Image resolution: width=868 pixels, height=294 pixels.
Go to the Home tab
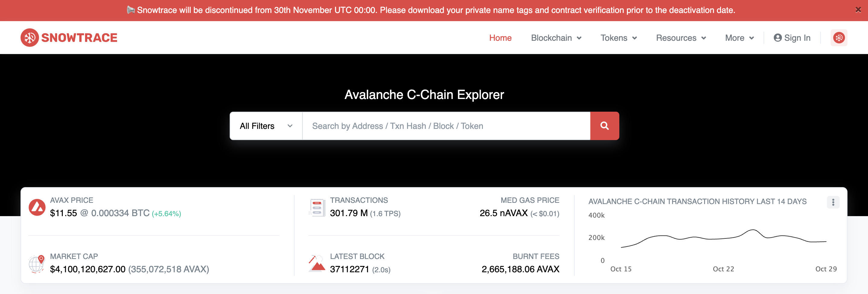tap(500, 38)
